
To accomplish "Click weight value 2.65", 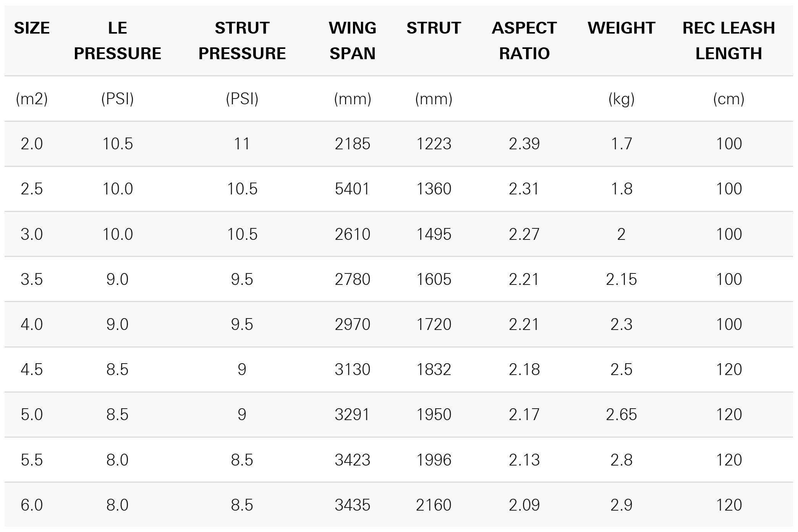I will (x=621, y=414).
